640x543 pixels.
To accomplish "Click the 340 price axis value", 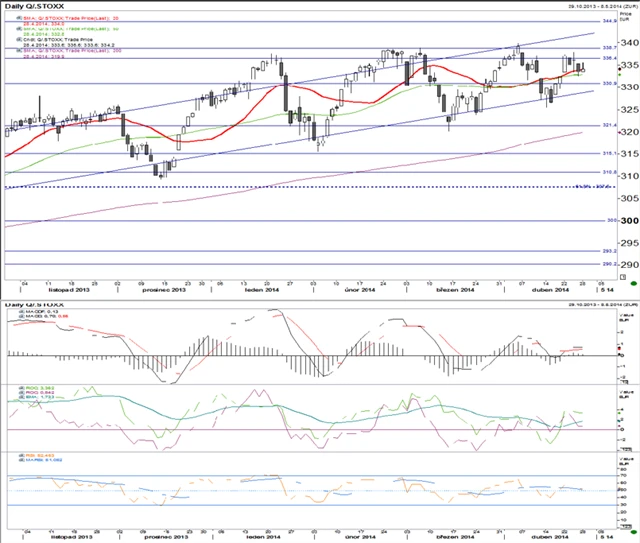I will point(630,42).
